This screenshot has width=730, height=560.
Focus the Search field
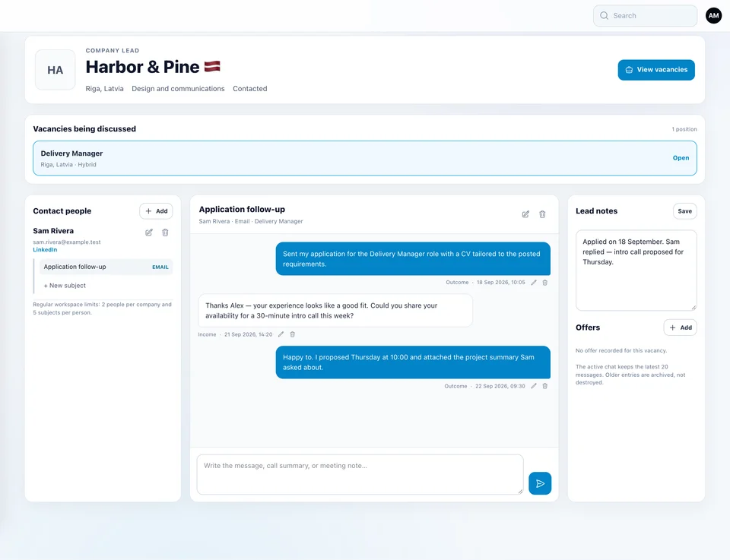coord(646,16)
